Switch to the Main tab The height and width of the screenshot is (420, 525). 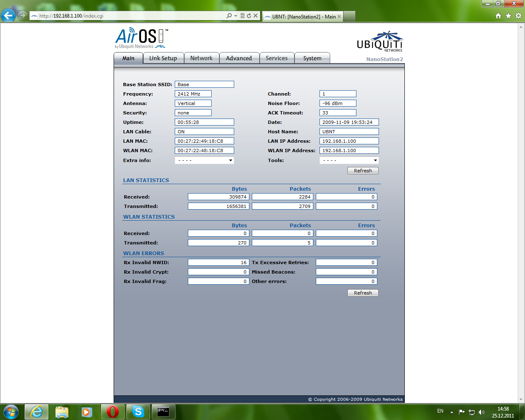click(128, 58)
